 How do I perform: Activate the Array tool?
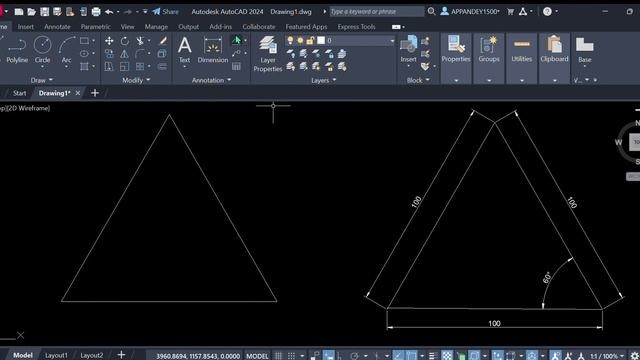click(x=140, y=67)
